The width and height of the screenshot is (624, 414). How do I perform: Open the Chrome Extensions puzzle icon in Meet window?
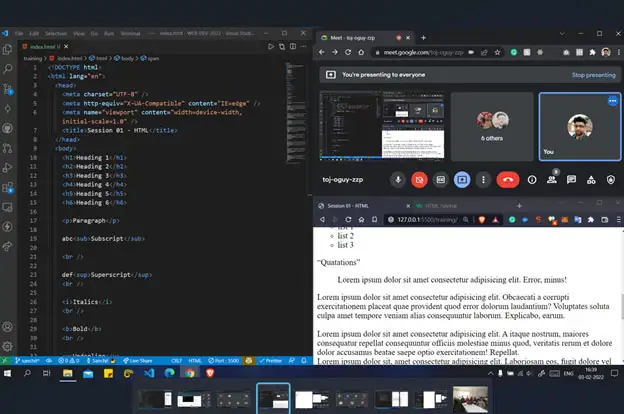[593, 52]
